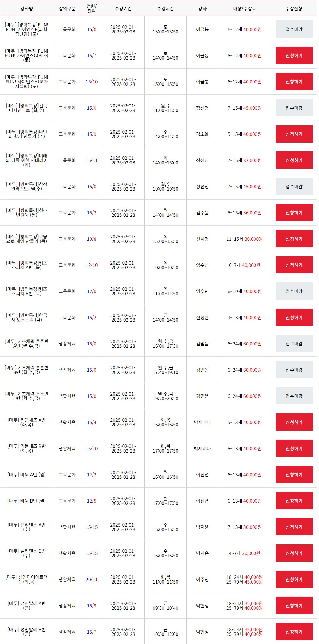
Task: Click 신청하기 for FUN! 사이언스G(역사) course
Action: pyautogui.click(x=294, y=55)
